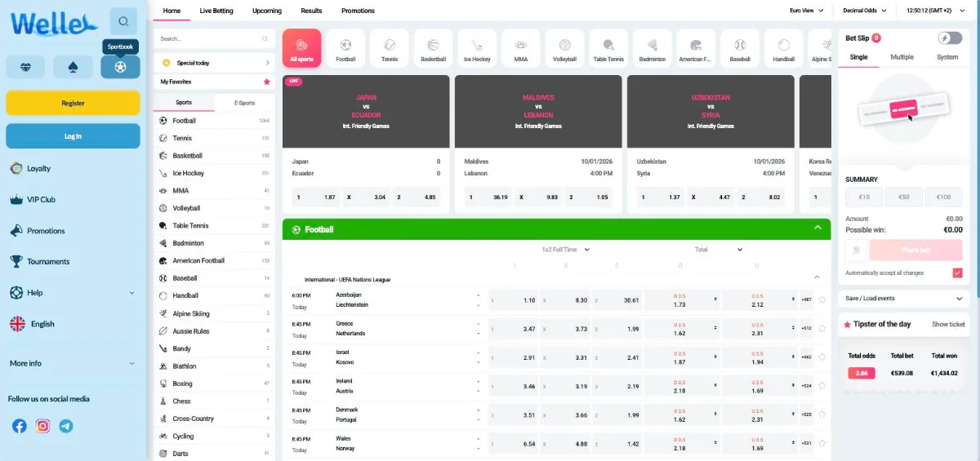Select the Baseball carousel icon

pyautogui.click(x=740, y=48)
